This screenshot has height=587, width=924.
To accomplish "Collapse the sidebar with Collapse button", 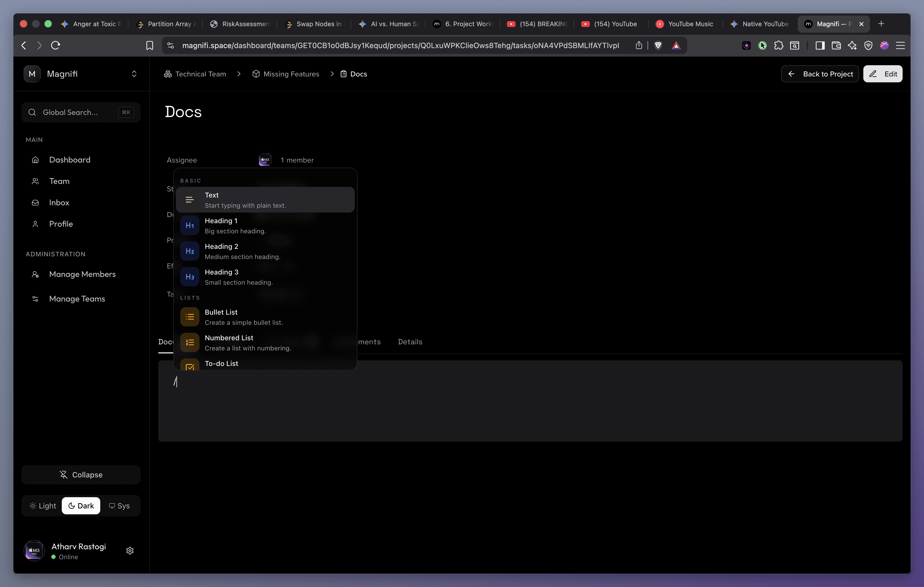I will tap(81, 474).
